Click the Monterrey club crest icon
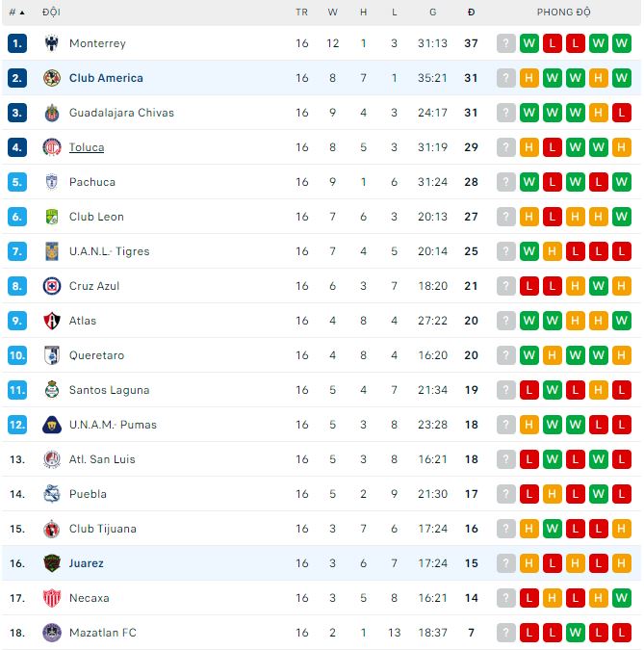Screen dimensions: 644x650 (52, 43)
